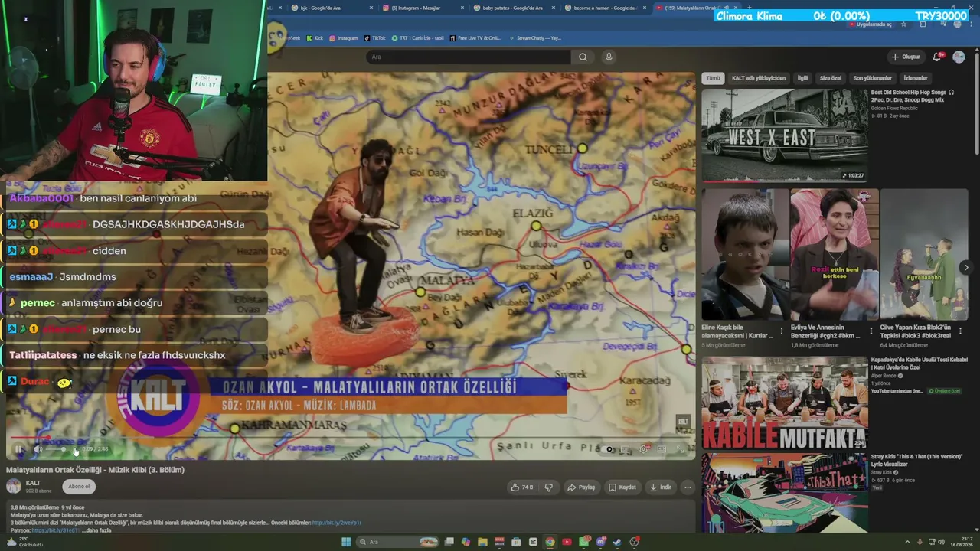The height and width of the screenshot is (551, 980).
Task: Select the Son yüklenenler filter chip
Action: pos(873,78)
